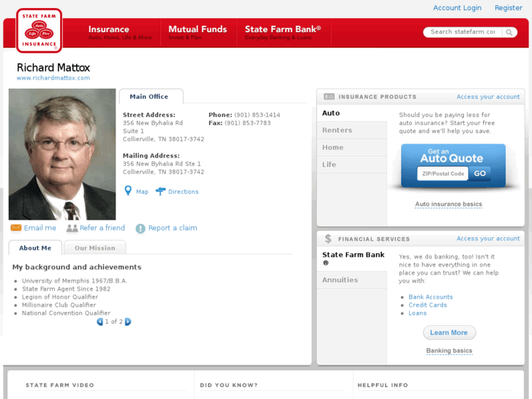The width and height of the screenshot is (532, 399).
Task: Open the Map link
Action: pos(142,192)
